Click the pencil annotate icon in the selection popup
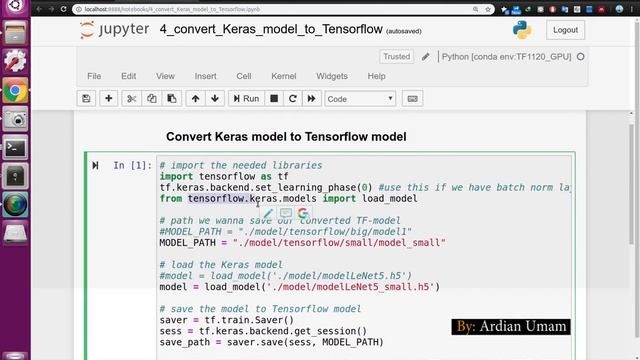This screenshot has height=360, width=640. coord(268,213)
